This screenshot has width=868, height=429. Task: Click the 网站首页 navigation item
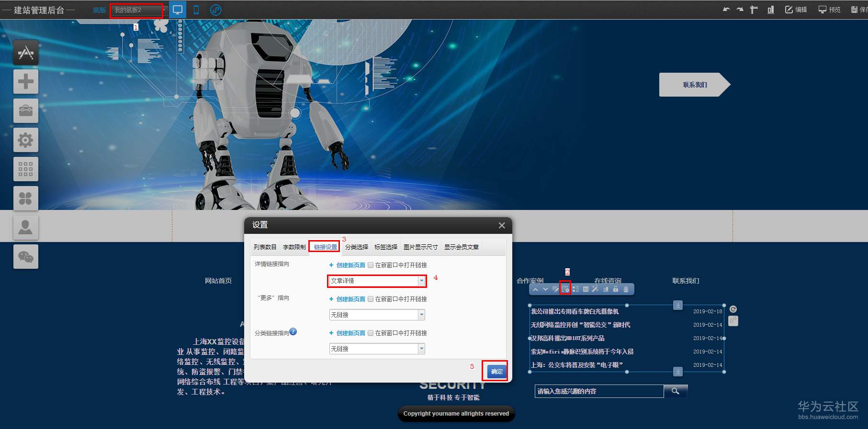coord(218,281)
